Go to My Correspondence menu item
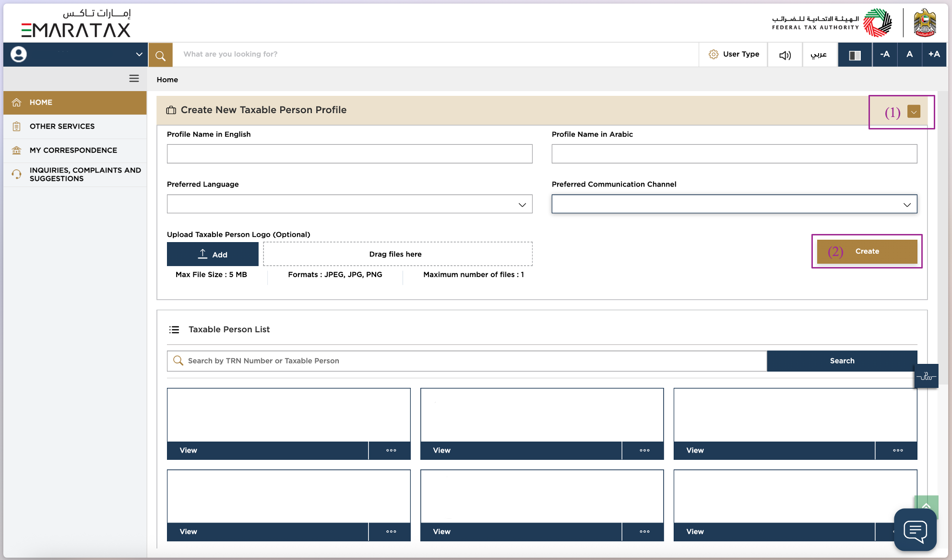This screenshot has height=560, width=952. tap(73, 150)
